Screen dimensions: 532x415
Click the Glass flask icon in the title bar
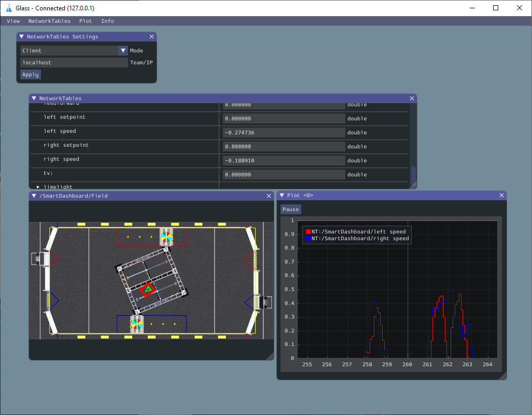pyautogui.click(x=9, y=8)
